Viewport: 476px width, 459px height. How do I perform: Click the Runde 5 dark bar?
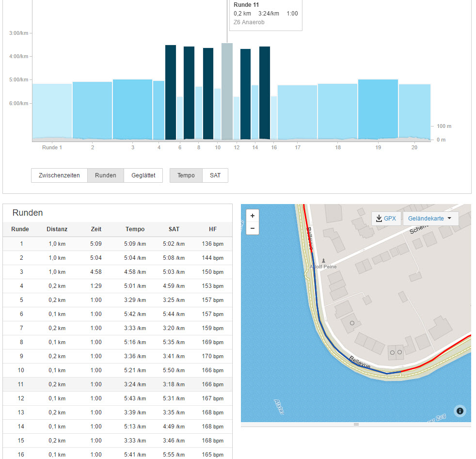click(171, 92)
